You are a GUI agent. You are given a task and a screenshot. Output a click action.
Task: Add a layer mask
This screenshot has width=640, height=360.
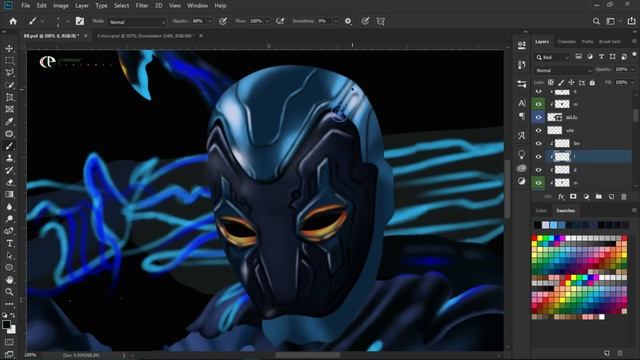click(573, 197)
